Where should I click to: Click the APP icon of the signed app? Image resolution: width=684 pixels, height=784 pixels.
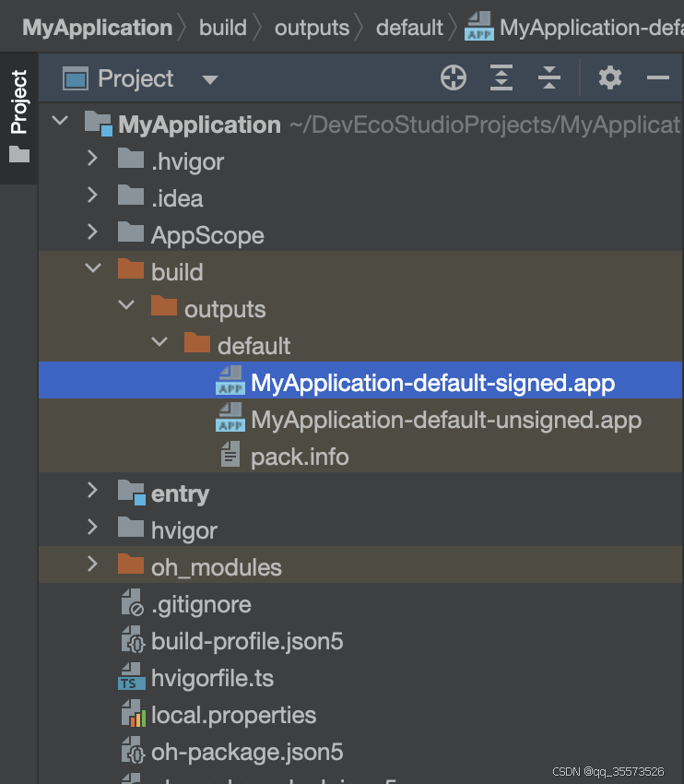coord(230,380)
